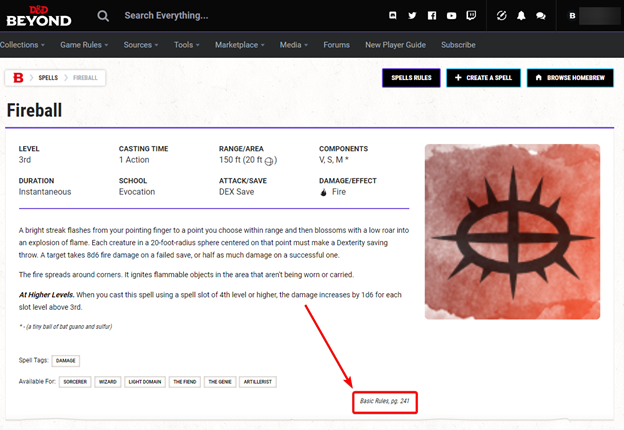
Task: Expand the Tools menu
Action: coord(187,45)
